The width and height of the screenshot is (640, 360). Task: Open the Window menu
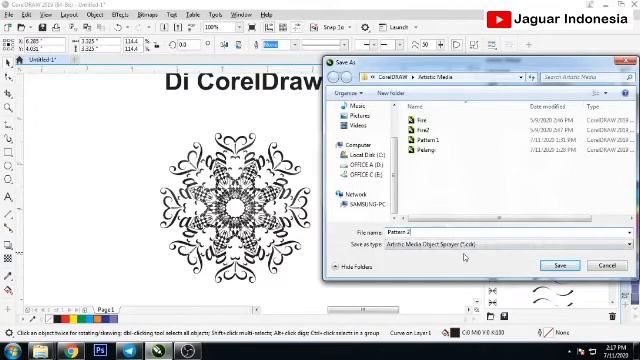(241, 15)
